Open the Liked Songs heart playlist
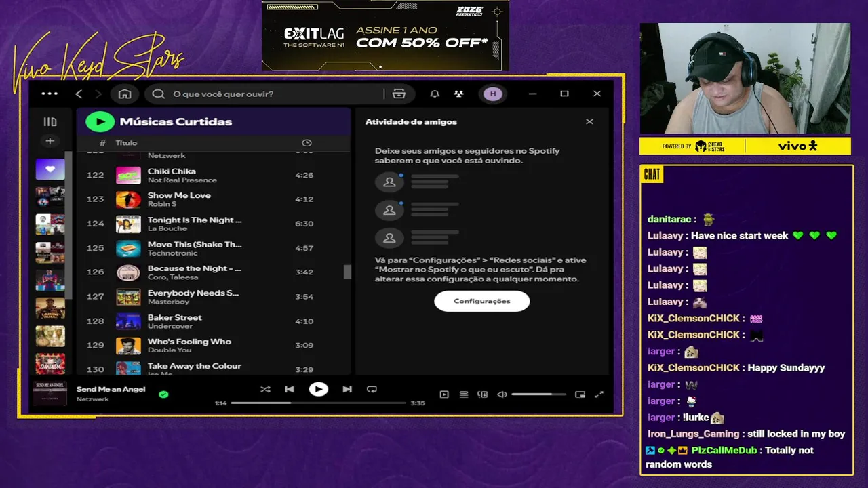The height and width of the screenshot is (488, 868). [50, 169]
